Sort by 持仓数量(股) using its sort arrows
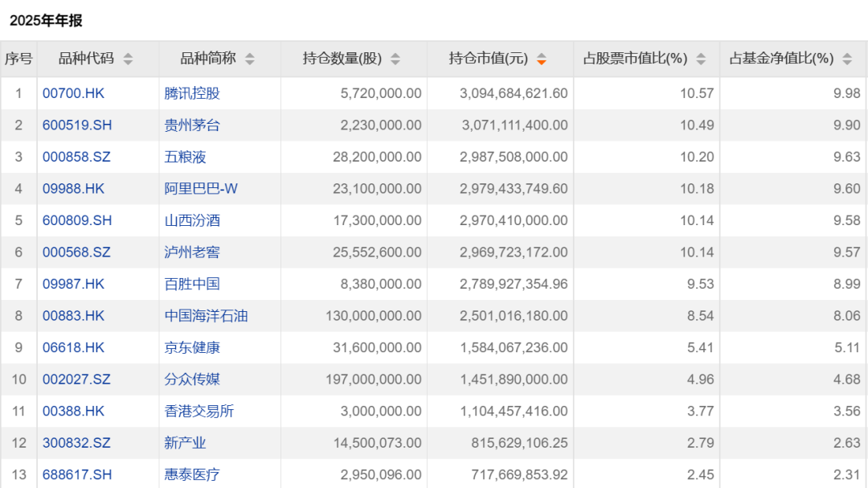The height and width of the screenshot is (488, 868). point(395,59)
